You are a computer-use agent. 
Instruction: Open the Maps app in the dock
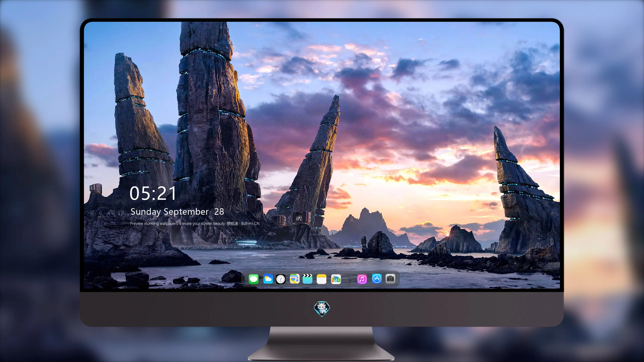tap(294, 279)
